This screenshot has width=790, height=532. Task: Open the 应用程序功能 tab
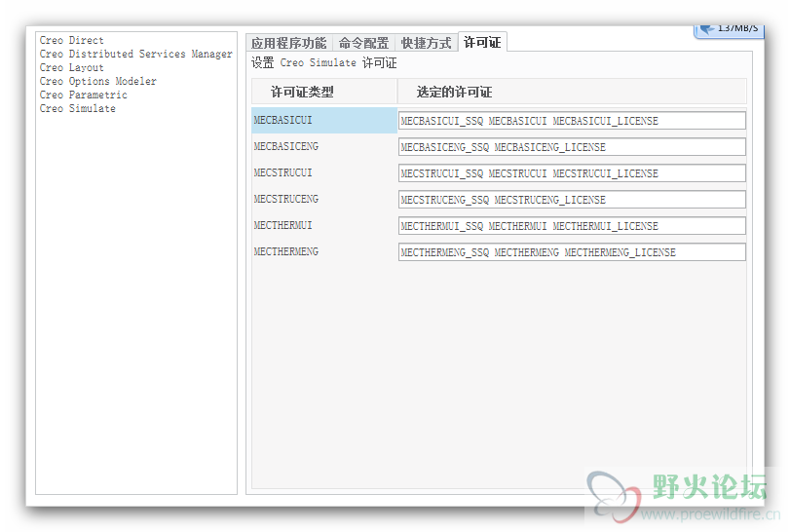[289, 43]
